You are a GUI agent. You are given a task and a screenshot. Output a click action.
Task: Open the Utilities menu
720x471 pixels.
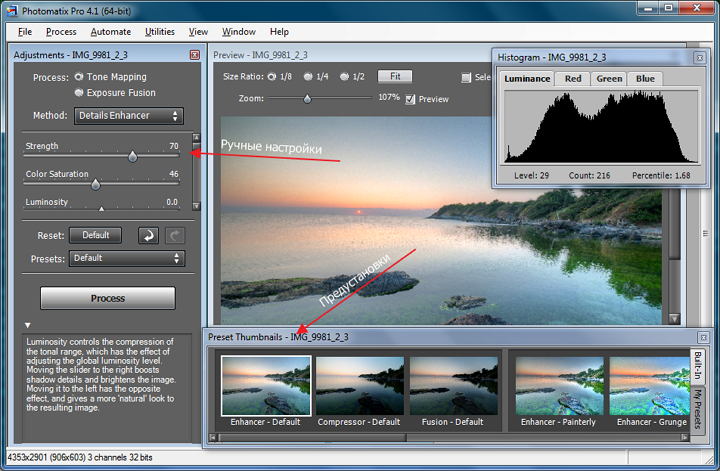pyautogui.click(x=160, y=32)
